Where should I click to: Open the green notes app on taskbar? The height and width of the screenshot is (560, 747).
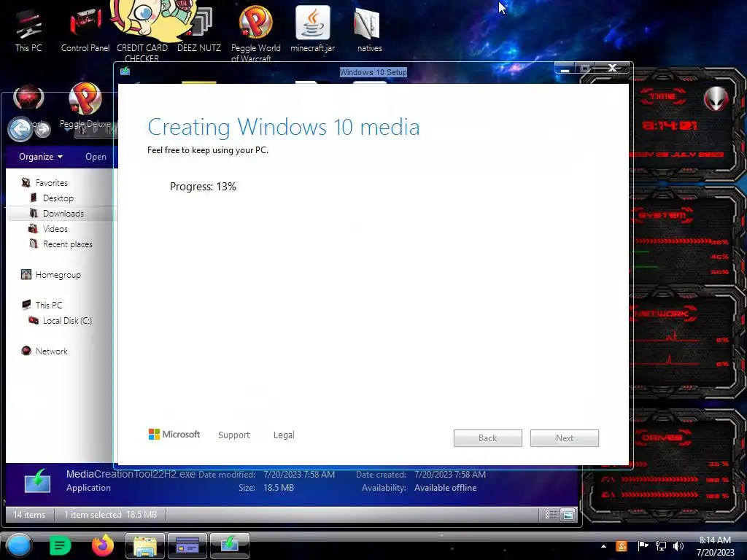[x=60, y=545]
